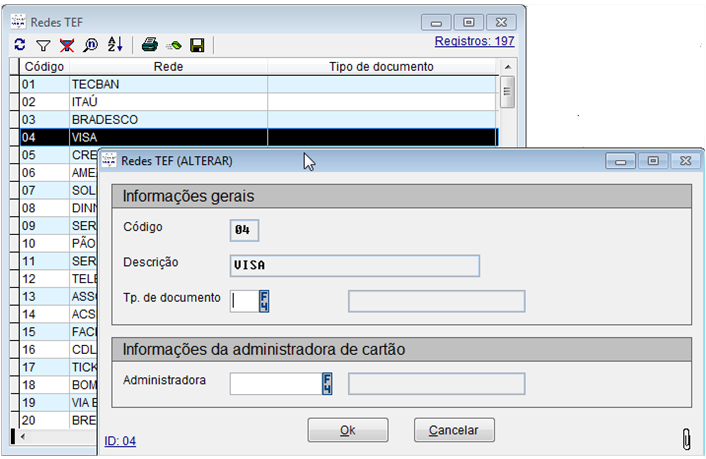
Task: Open the filter funnel tool
Action: coord(43,45)
